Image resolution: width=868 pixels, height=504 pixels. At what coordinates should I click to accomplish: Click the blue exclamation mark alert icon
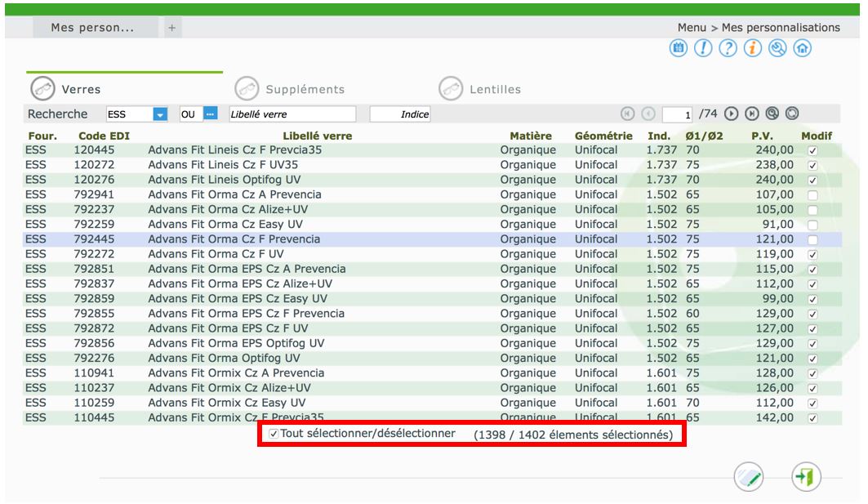[x=703, y=48]
